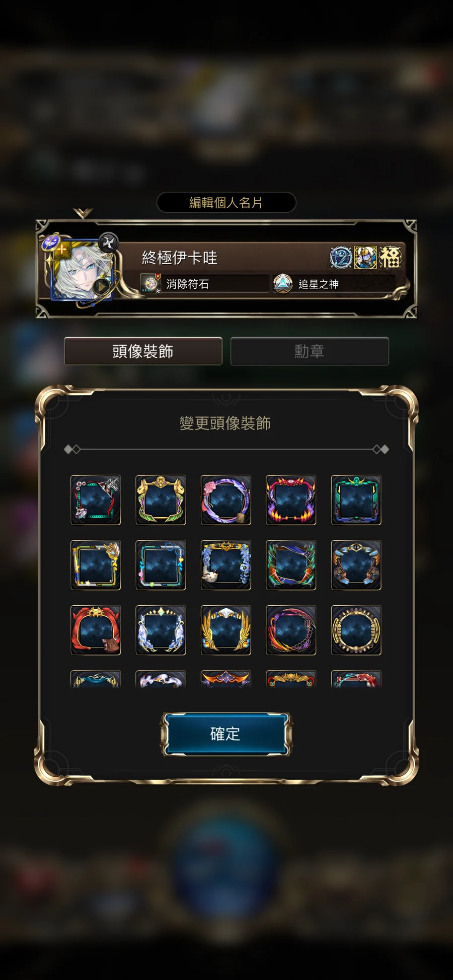This screenshot has width=453, height=980.
Task: Confirm selection with the 確定 button
Action: tap(226, 734)
